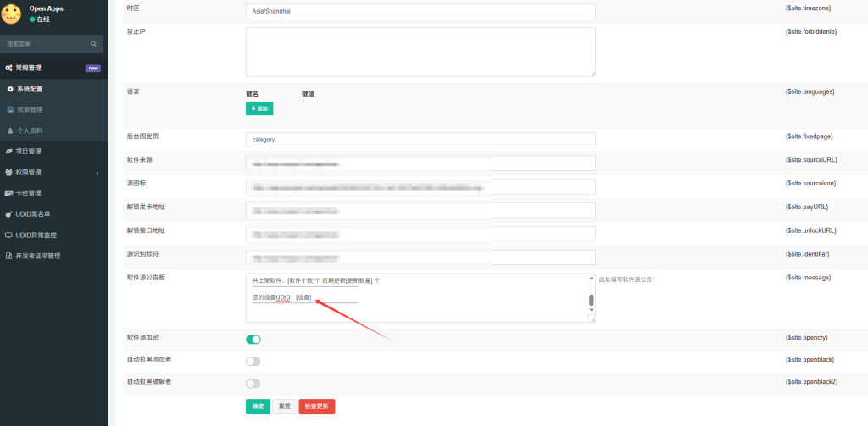Click the scroll-down arrow in 软件源公告板 textarea
The height and width of the screenshot is (426, 868).
click(x=591, y=310)
